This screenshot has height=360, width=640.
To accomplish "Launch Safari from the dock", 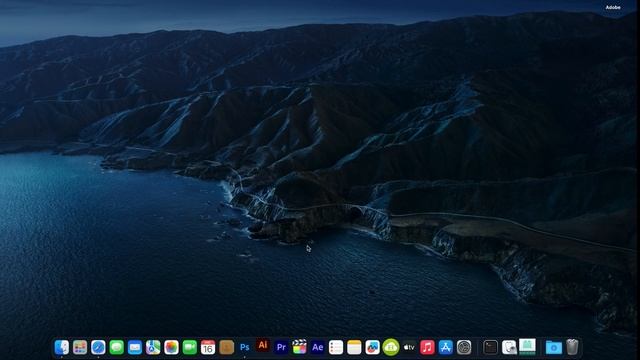I will (x=98, y=347).
